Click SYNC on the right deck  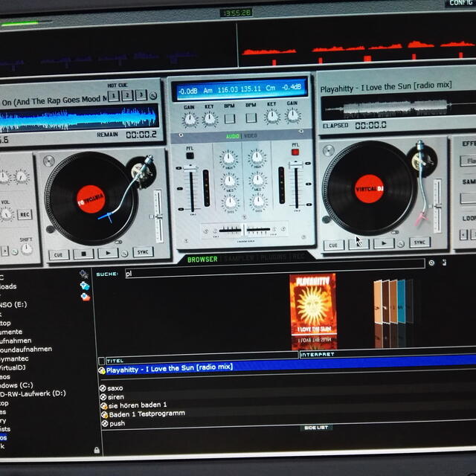(419, 243)
